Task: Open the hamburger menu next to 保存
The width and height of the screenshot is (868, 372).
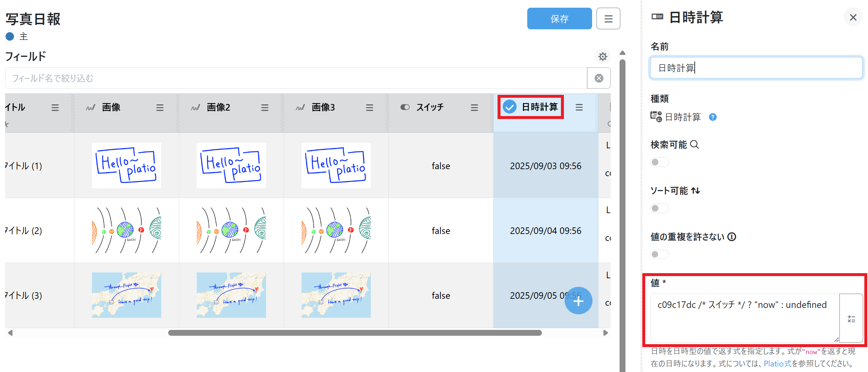Action: click(608, 19)
